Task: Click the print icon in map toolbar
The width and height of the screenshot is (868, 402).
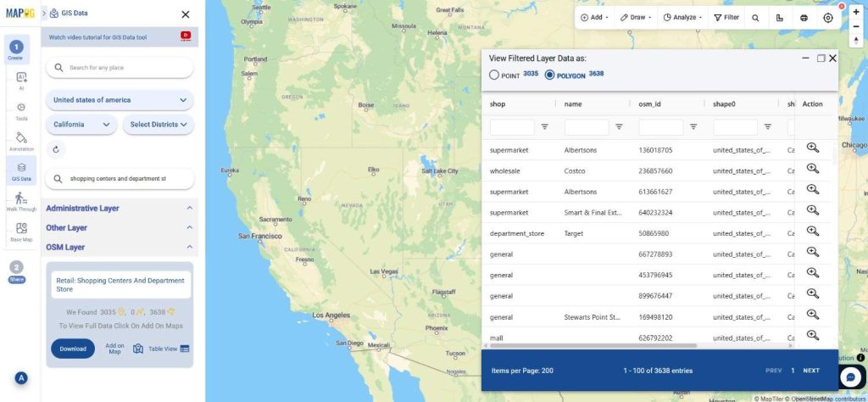Action: 804,18
